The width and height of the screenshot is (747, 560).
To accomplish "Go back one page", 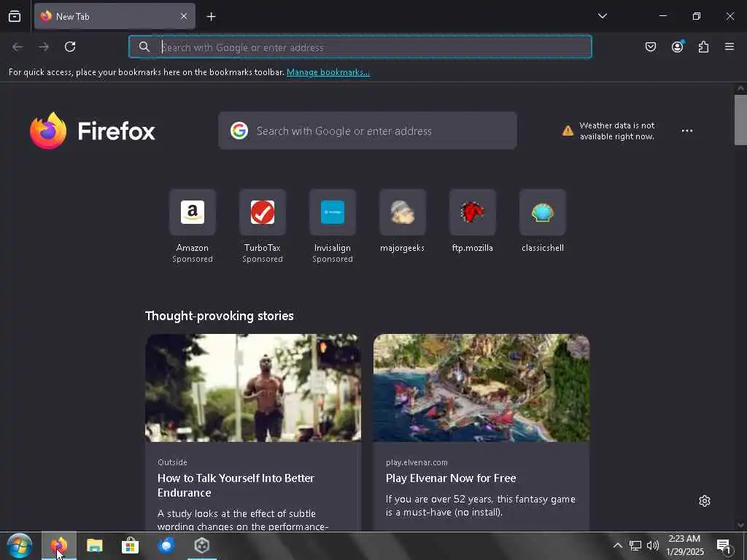I will (x=18, y=47).
